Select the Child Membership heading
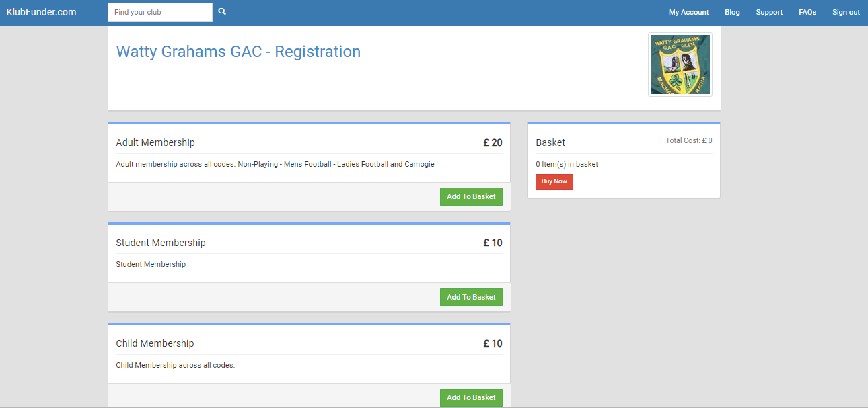Screen dimensions: 868x408 [155, 343]
